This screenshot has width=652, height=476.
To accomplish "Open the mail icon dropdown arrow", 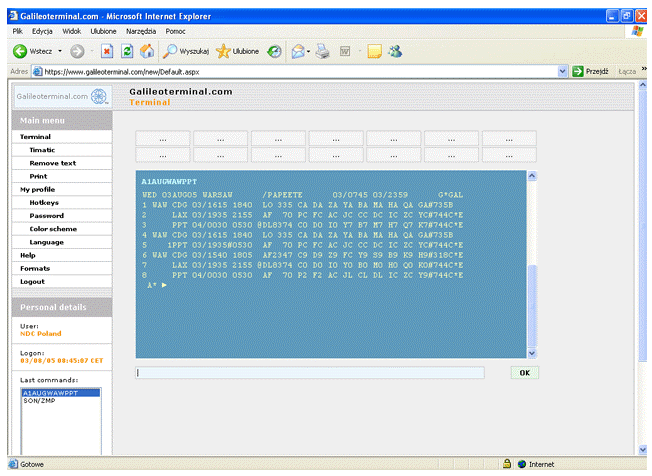I will point(309,52).
